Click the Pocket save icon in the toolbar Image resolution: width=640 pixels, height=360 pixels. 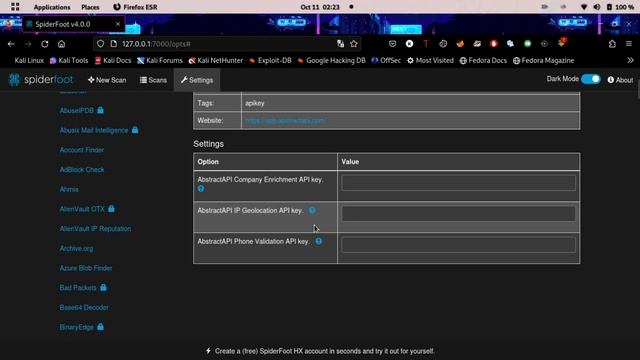click(392, 44)
